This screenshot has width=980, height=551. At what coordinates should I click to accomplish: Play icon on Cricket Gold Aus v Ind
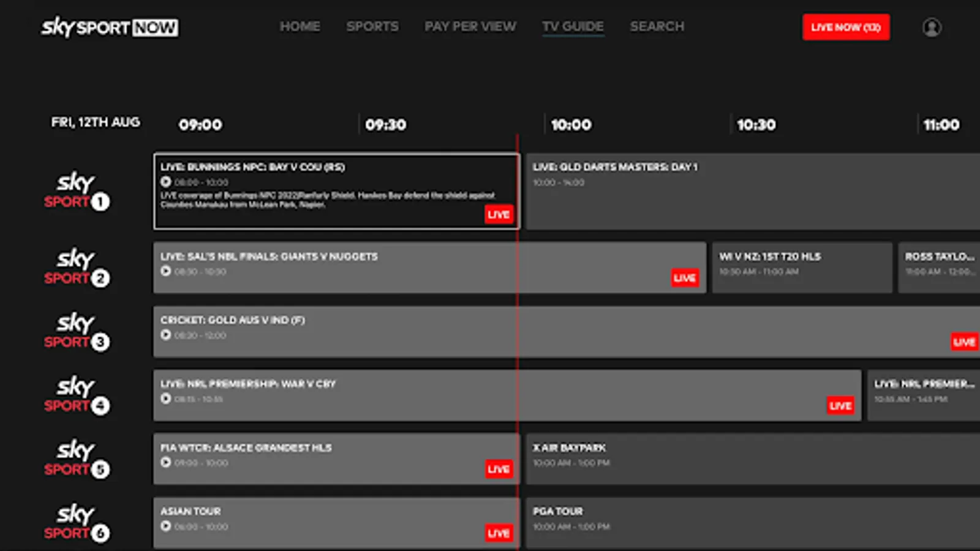coord(165,334)
